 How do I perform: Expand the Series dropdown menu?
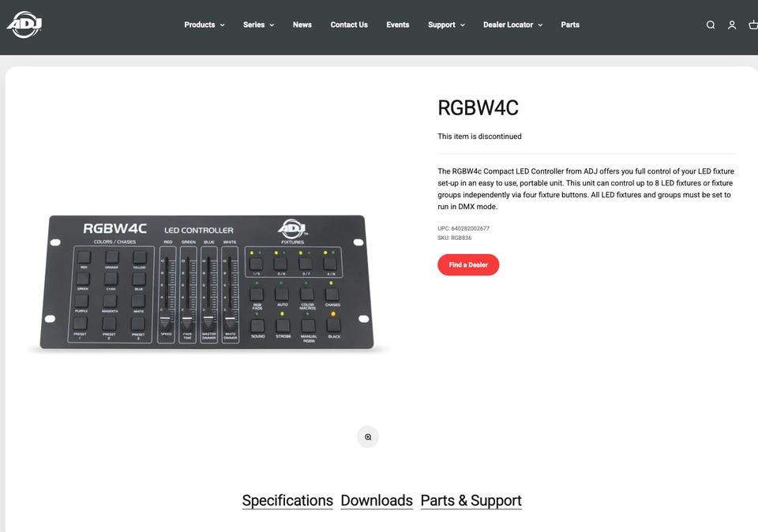(259, 24)
